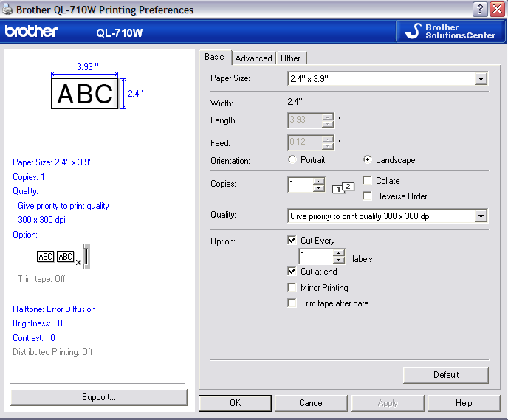The image size is (508, 420).
Task: Click the Cut Every labels number field
Action: [317, 256]
